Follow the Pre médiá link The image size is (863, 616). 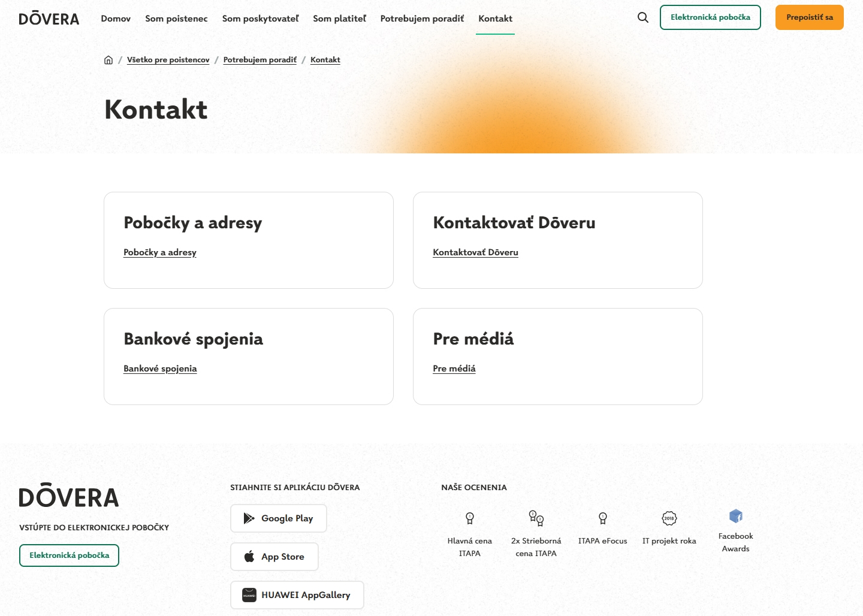[454, 369]
